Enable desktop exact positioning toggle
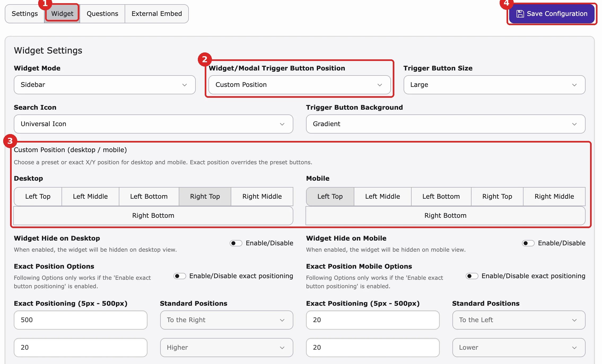This screenshot has width=602, height=364. coord(180,276)
